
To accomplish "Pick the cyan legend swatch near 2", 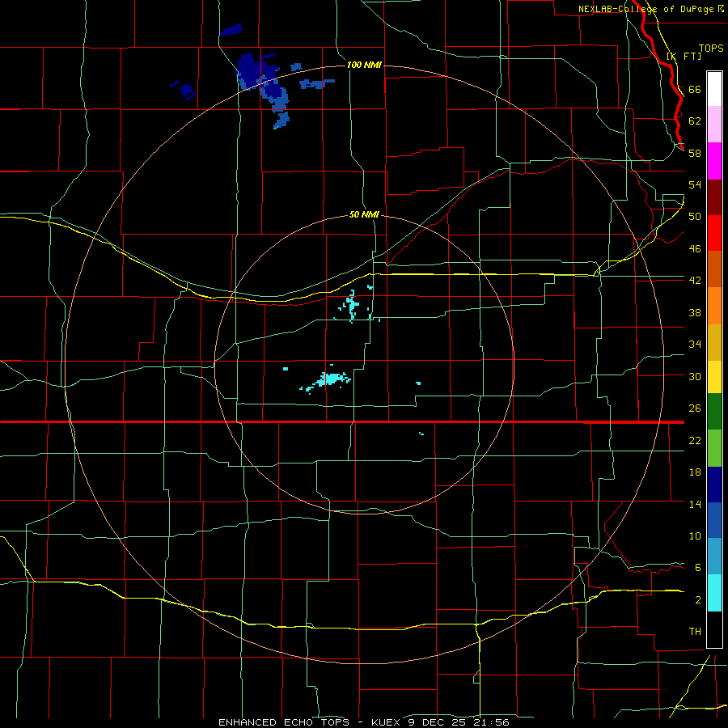I will click(x=714, y=593).
